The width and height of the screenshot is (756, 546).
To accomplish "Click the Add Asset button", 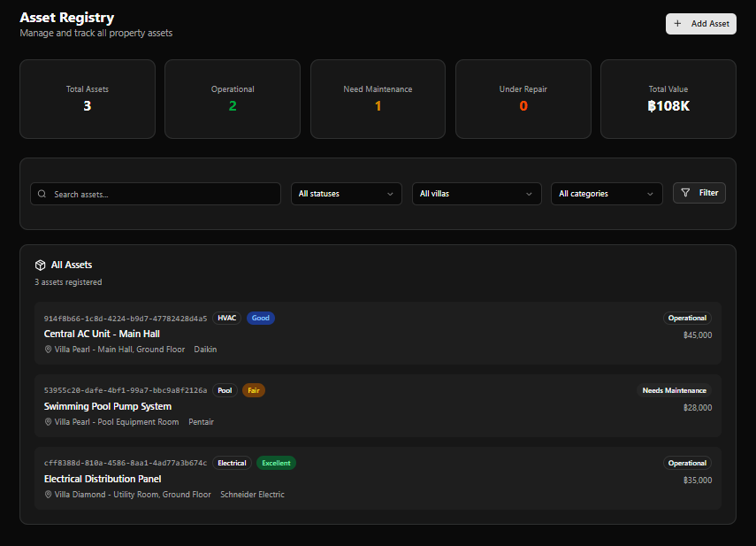I will [x=701, y=24].
